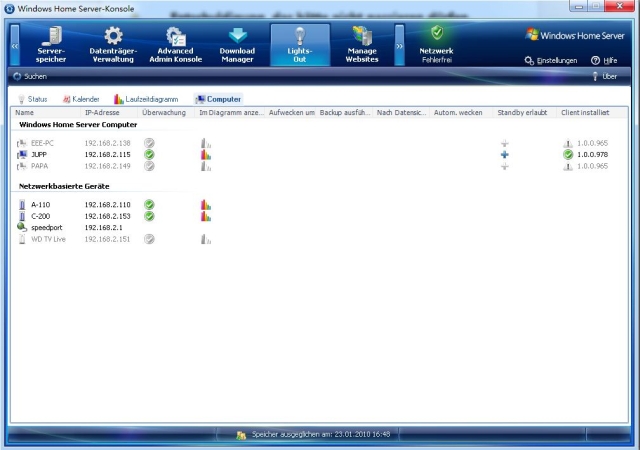The height and width of the screenshot is (450, 640).
Task: Select the WD TV Live device icon
Action: click(x=22, y=239)
